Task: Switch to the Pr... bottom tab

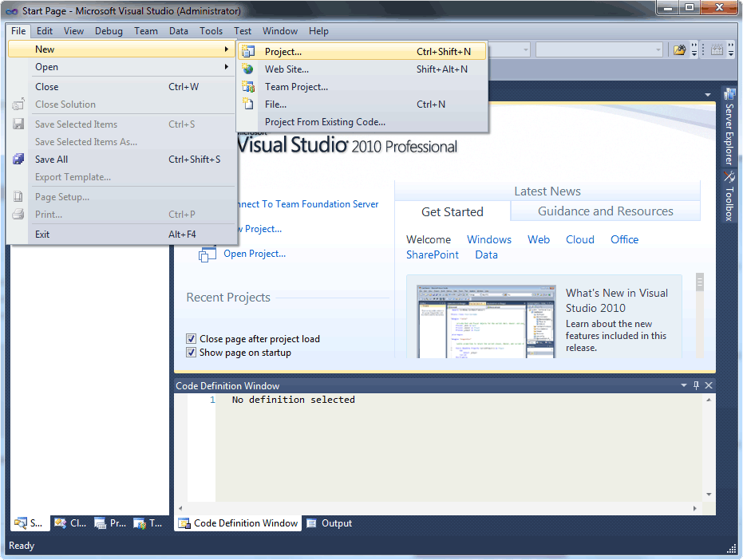Action: pos(110,523)
